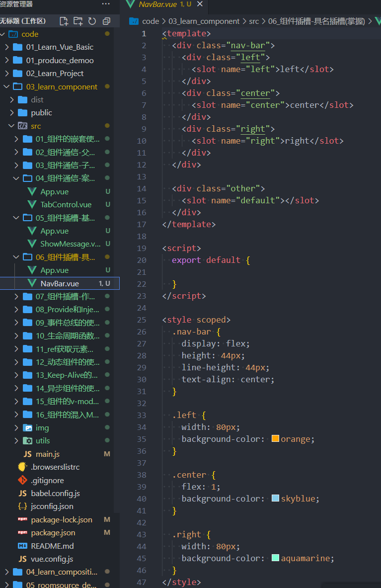Click the slot name="center" code line
Image resolution: width=381 pixels, height=588 pixels.
[272, 105]
